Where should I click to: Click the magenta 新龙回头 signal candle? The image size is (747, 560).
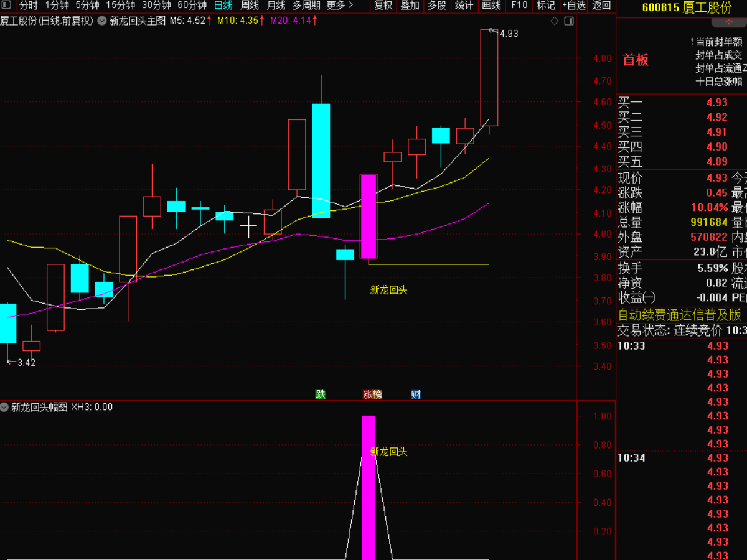(369, 217)
